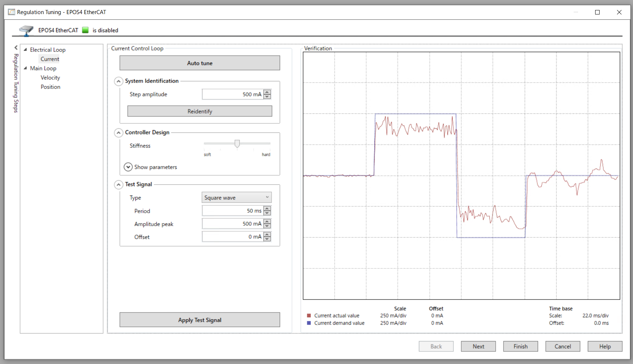Click the Step amplitude input field
Viewport: 633px width, 364px height.
coord(233,95)
